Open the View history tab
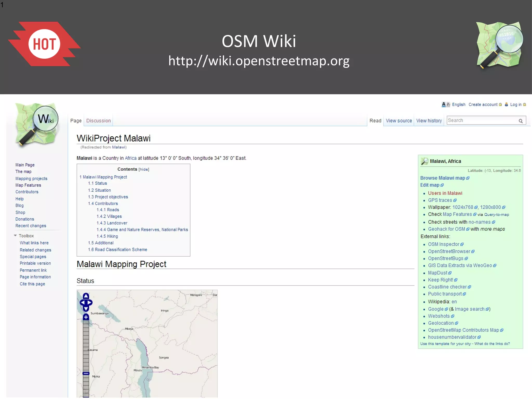The width and height of the screenshot is (532, 399). pyautogui.click(x=429, y=121)
